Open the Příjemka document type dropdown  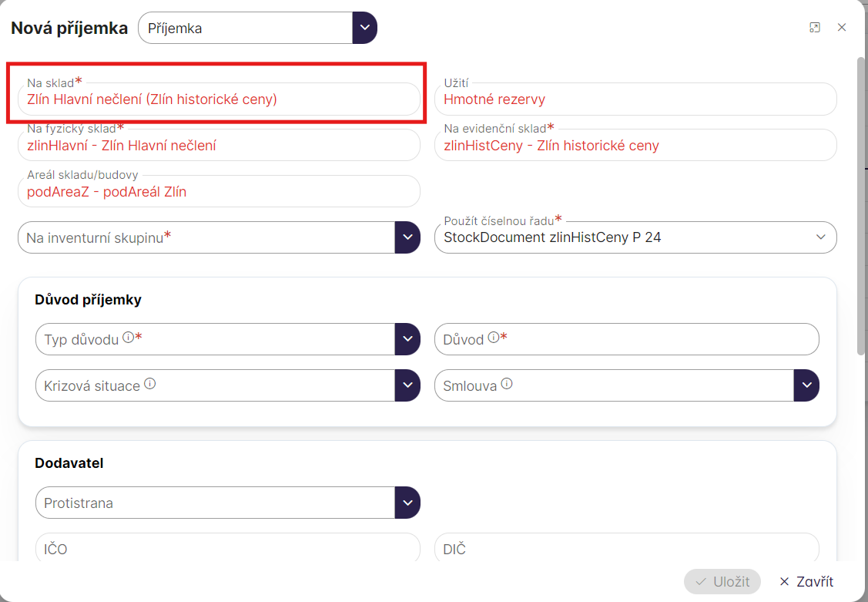click(x=364, y=29)
